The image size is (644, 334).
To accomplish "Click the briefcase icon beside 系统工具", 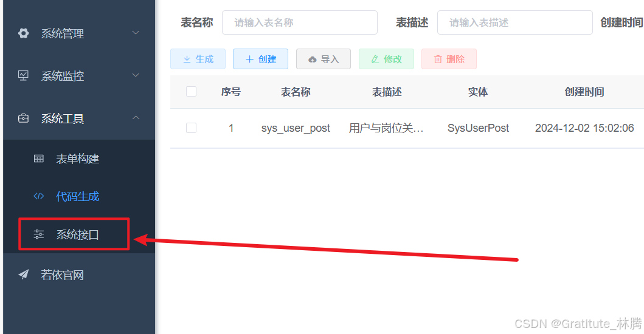I will pyautogui.click(x=23, y=118).
